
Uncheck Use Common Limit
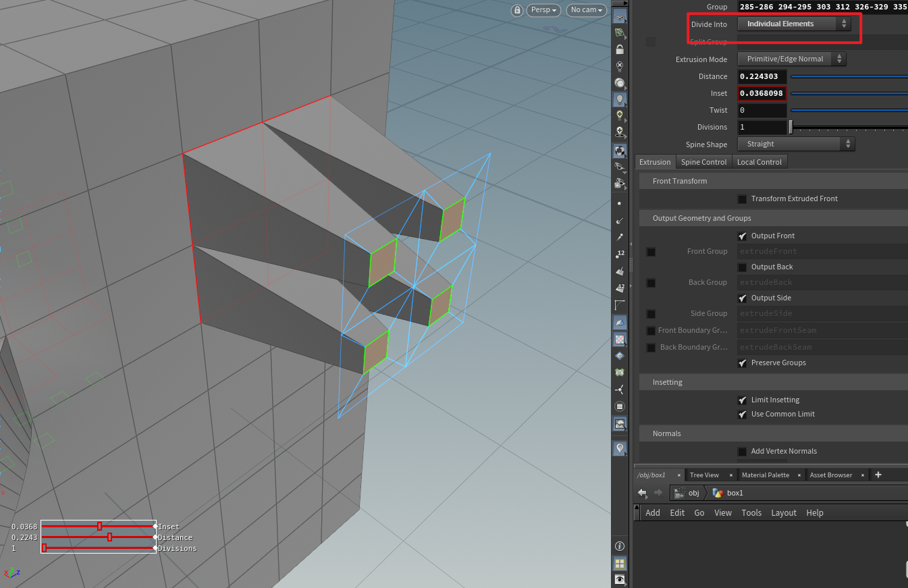click(742, 414)
